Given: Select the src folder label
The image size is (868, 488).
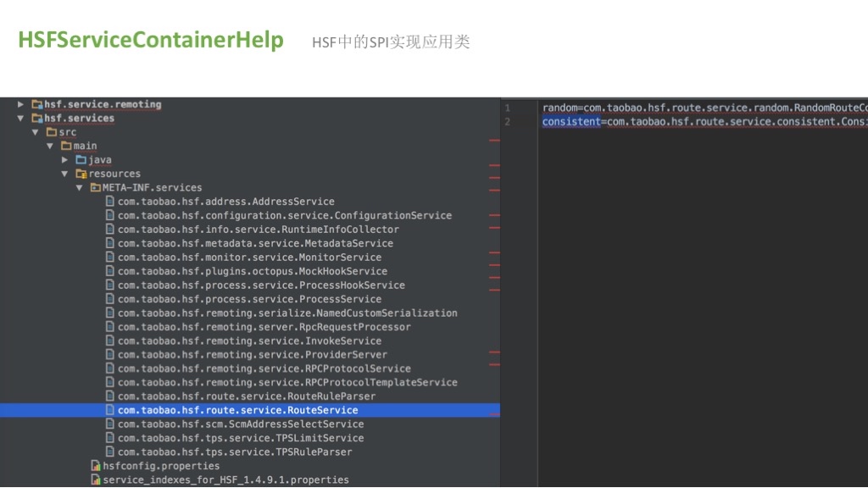Looking at the screenshot, I should [x=68, y=132].
